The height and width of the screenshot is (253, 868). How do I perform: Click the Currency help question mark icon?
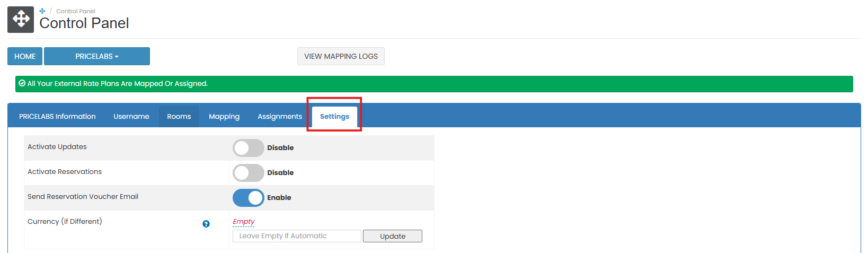[x=206, y=224]
